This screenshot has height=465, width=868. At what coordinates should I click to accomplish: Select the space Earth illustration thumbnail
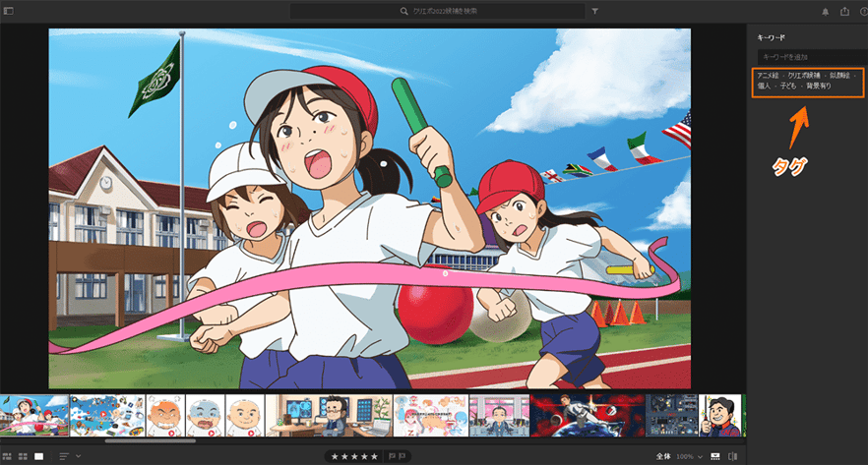pos(587,415)
